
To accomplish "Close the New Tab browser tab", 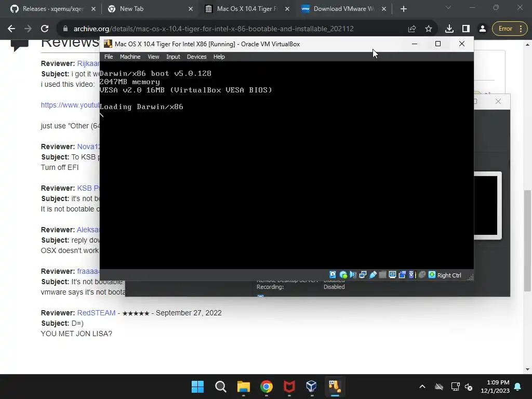I will click(x=190, y=9).
